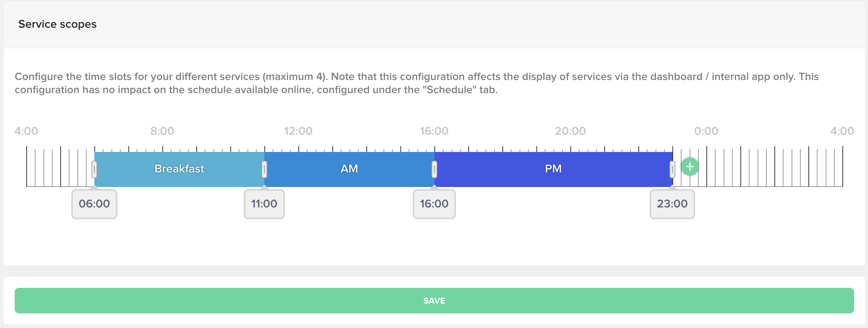868x328 pixels.
Task: Click the Service scopes heading
Action: tap(57, 24)
